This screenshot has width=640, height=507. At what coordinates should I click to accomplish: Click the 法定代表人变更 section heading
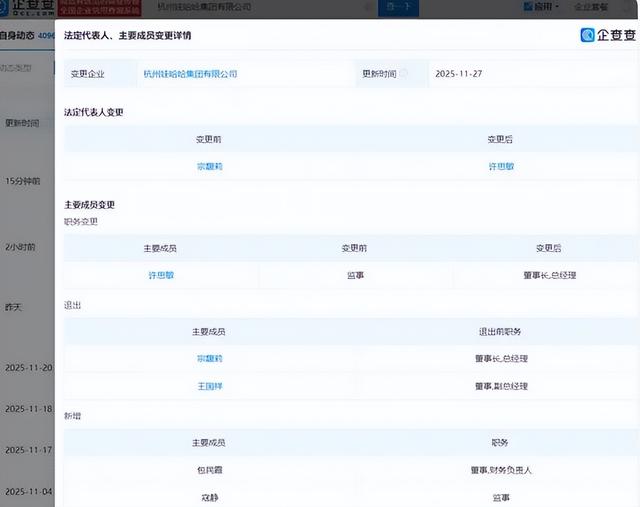pos(93,112)
